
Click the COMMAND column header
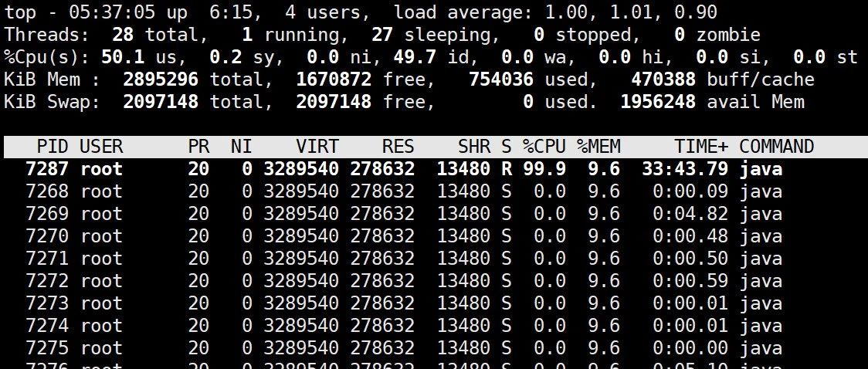pyautogui.click(x=777, y=147)
